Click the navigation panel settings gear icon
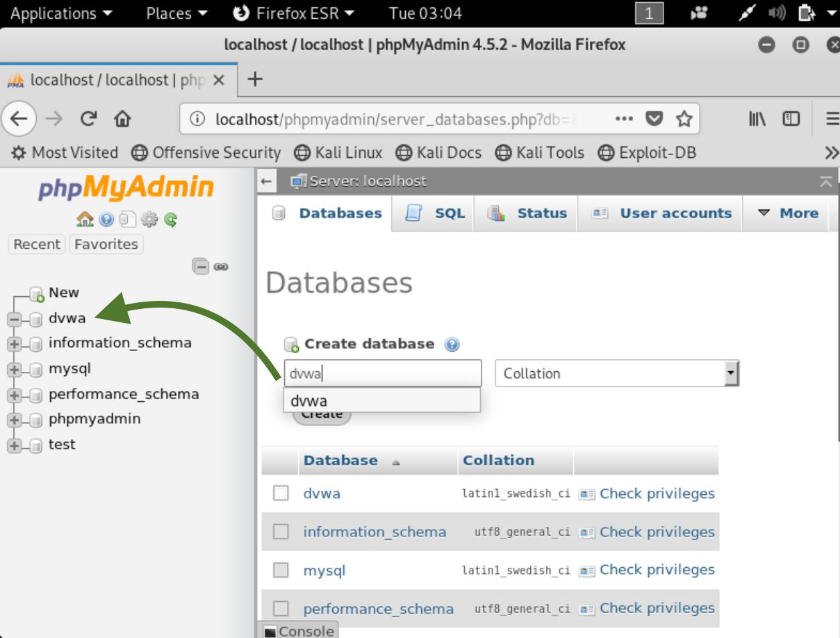This screenshot has width=840, height=638. point(149,219)
